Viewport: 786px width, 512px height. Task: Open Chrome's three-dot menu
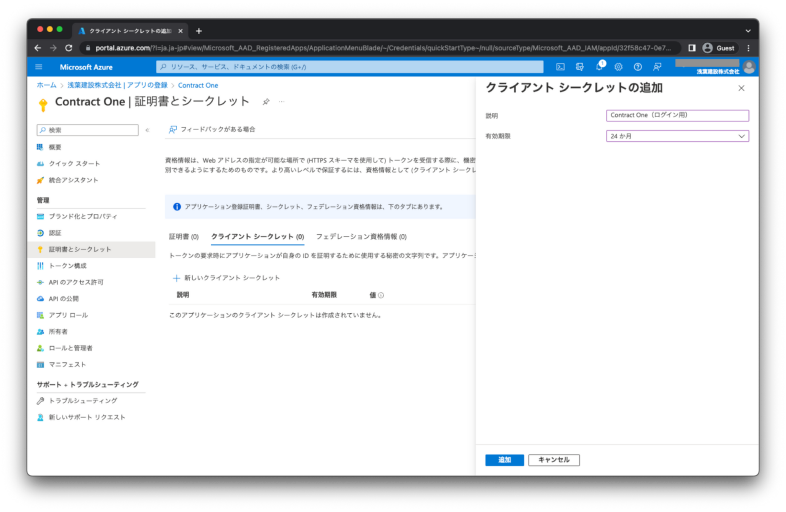(x=748, y=48)
